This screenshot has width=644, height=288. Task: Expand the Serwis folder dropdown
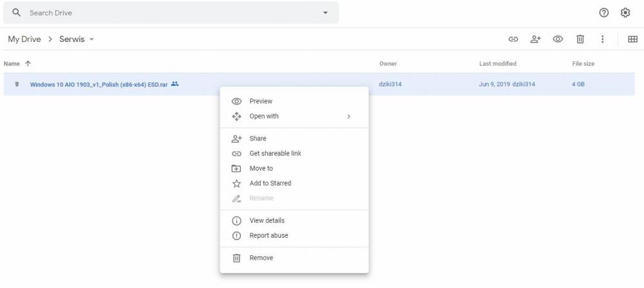point(91,39)
